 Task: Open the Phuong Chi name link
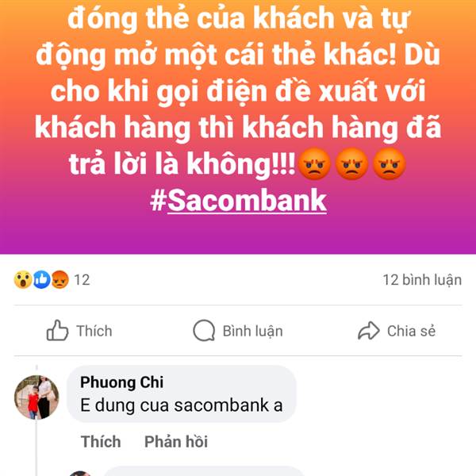tap(121, 382)
